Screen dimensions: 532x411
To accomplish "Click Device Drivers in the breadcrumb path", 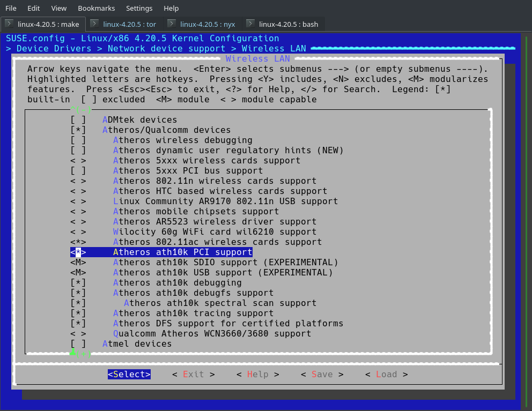I will pos(54,49).
